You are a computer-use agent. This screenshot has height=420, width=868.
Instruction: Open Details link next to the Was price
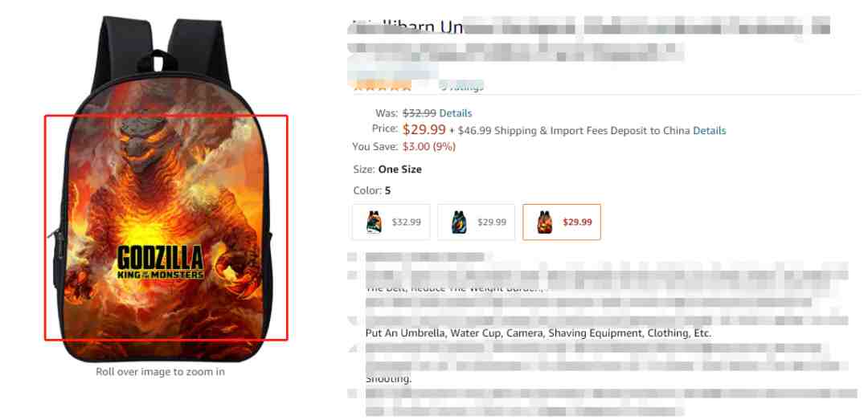456,113
